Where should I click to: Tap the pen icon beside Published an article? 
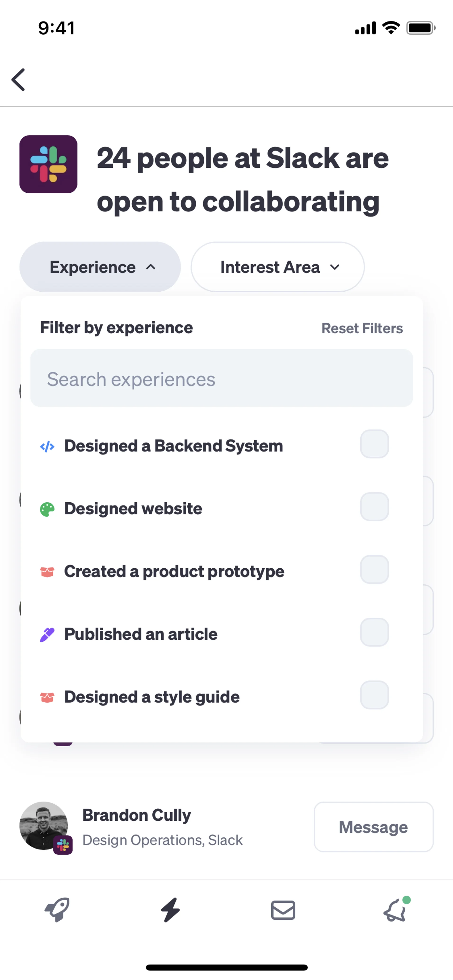47,635
